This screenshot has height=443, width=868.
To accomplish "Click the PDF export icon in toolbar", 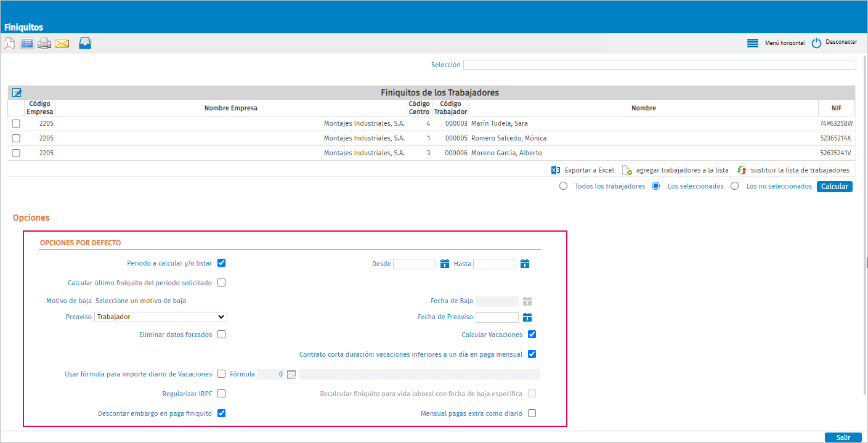I will 9,44.
